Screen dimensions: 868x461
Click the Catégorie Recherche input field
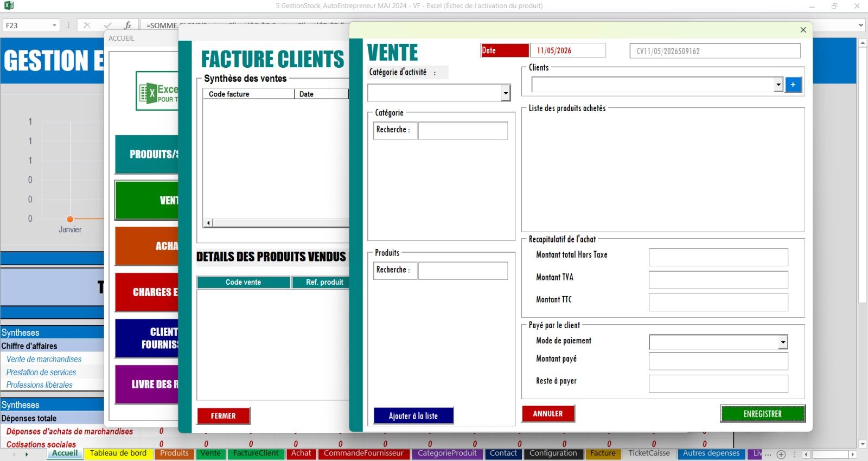coord(463,131)
